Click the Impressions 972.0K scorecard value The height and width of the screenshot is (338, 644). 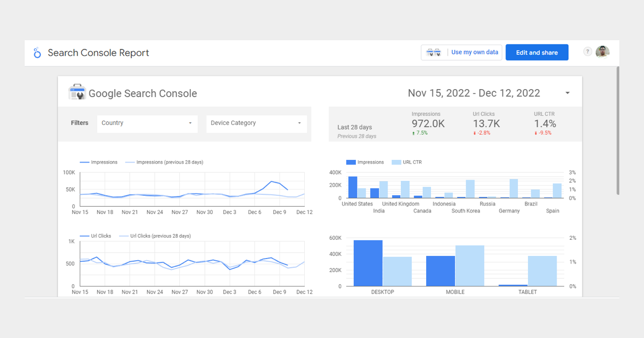(x=428, y=123)
